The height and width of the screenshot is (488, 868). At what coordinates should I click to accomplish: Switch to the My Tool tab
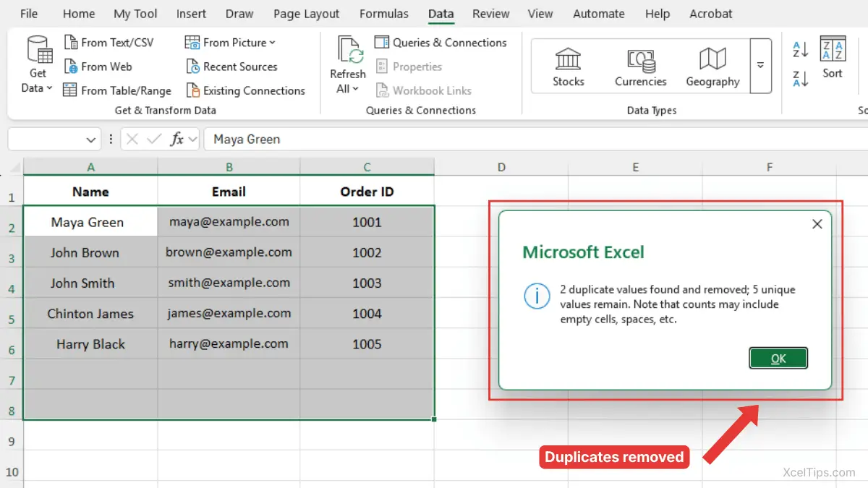pyautogui.click(x=135, y=14)
